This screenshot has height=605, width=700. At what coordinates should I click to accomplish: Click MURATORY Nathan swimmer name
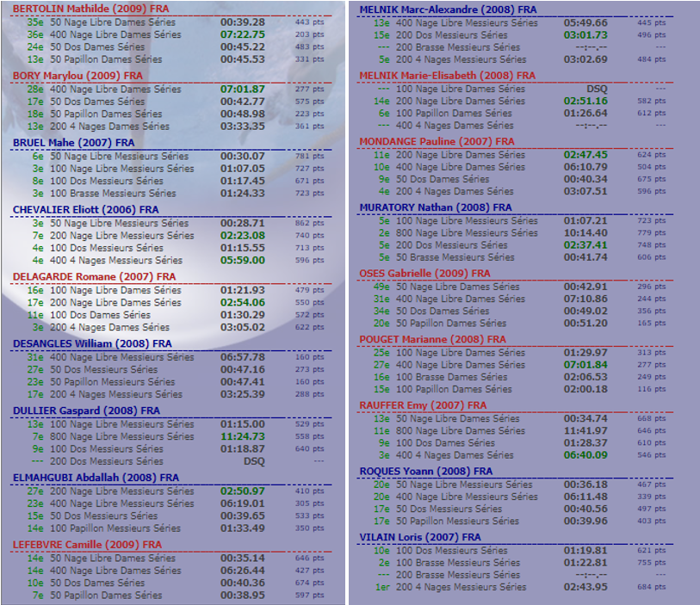point(435,207)
